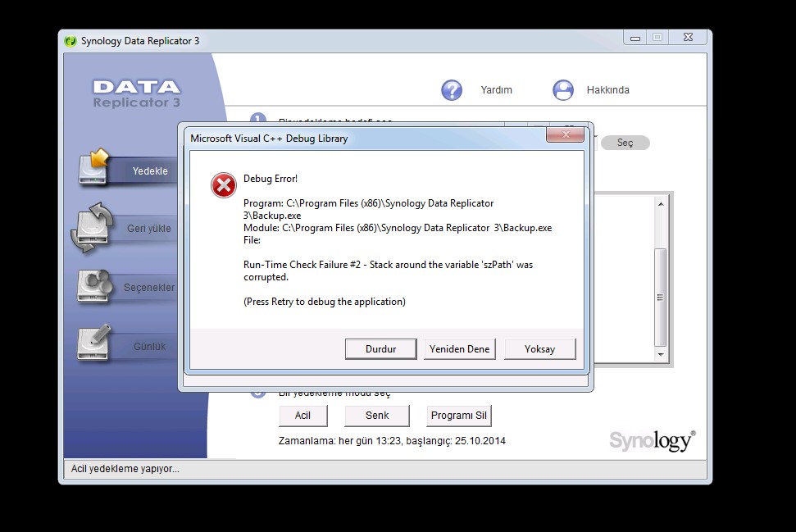Select the Yedekle backup drive icon
Viewport: 796px width, 532px height.
(x=94, y=166)
